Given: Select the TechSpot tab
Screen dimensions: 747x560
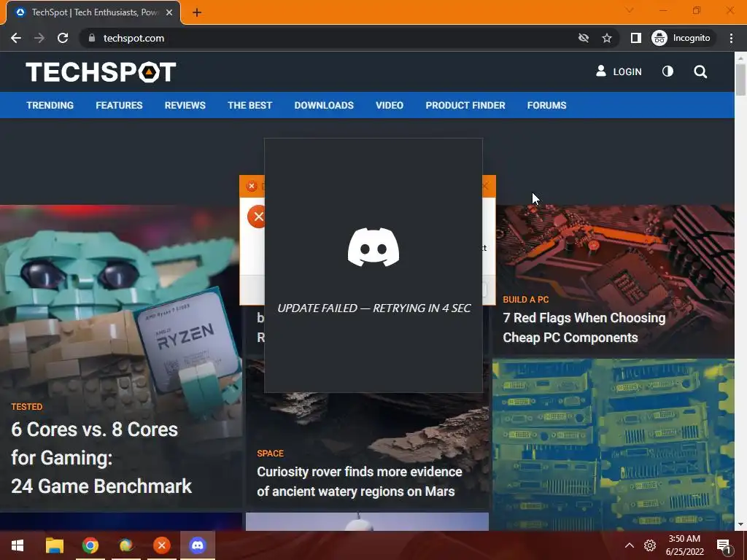Looking at the screenshot, I should pos(93,13).
